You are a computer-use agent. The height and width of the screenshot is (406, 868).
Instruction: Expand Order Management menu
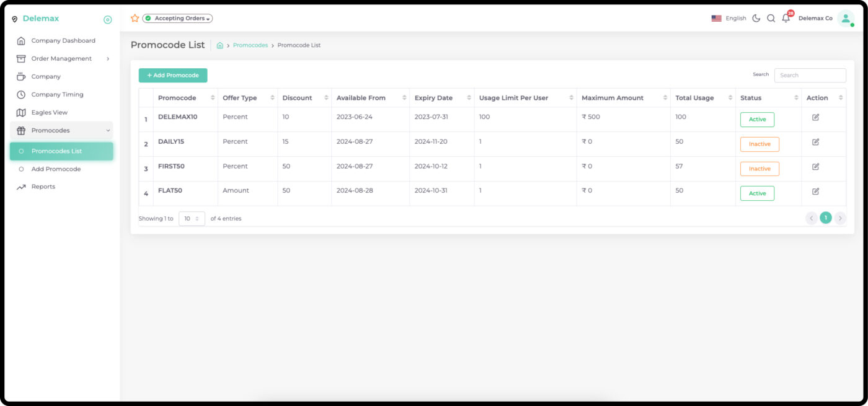[x=61, y=59]
